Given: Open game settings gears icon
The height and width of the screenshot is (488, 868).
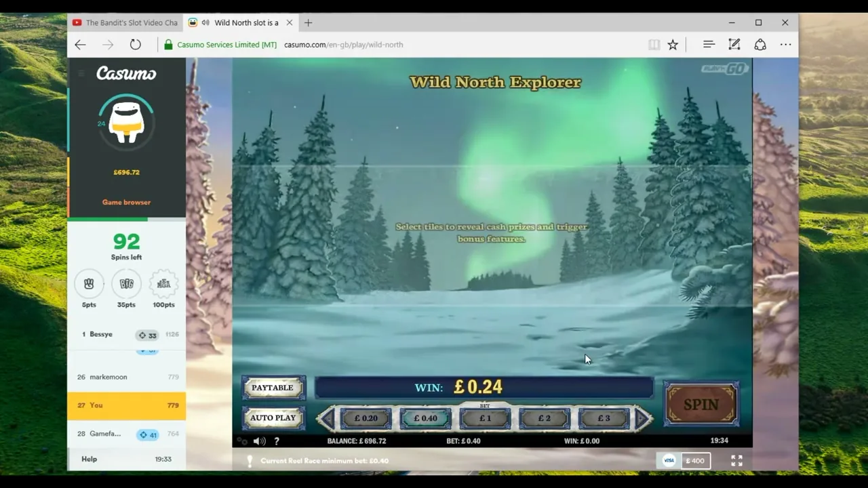Looking at the screenshot, I should 242,441.
